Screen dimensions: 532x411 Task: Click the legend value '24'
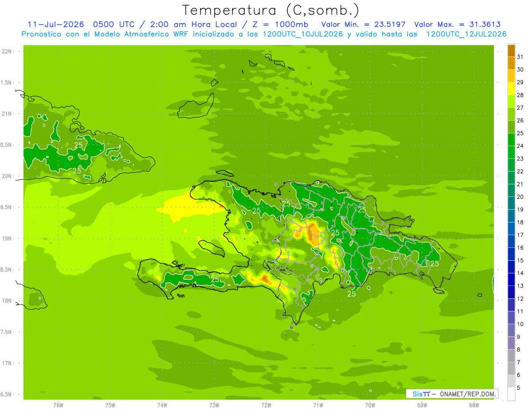click(x=520, y=146)
